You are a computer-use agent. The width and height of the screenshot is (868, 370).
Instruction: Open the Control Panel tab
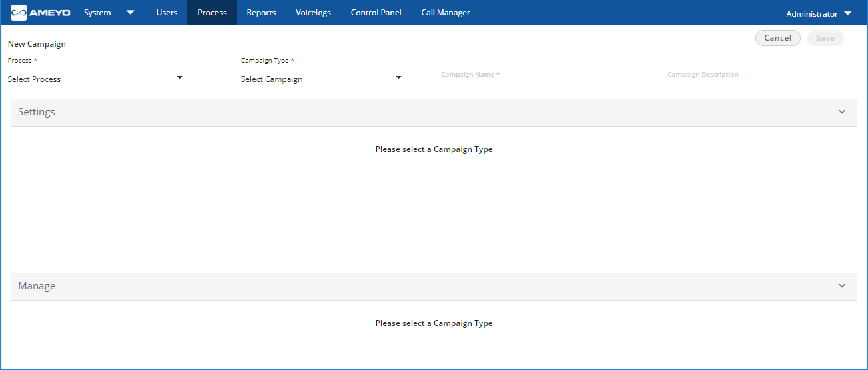[376, 13]
